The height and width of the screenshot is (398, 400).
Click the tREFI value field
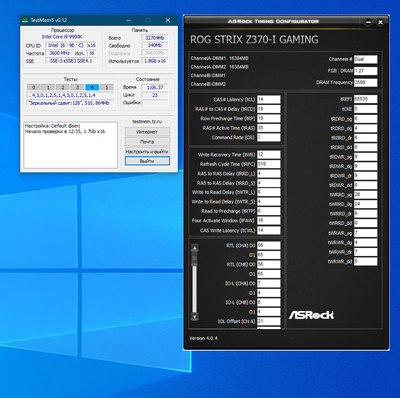[366, 99]
